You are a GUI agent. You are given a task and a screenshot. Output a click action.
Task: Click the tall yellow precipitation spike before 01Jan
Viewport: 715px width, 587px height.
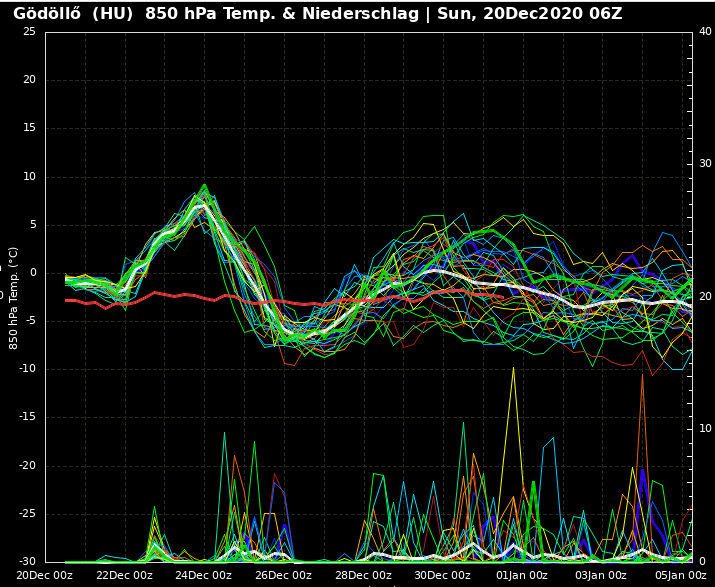(513, 370)
